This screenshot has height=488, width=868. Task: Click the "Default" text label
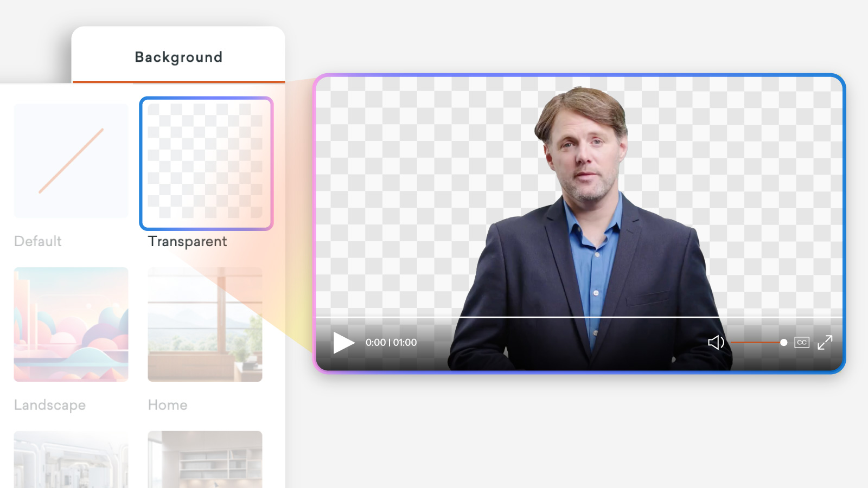(38, 241)
